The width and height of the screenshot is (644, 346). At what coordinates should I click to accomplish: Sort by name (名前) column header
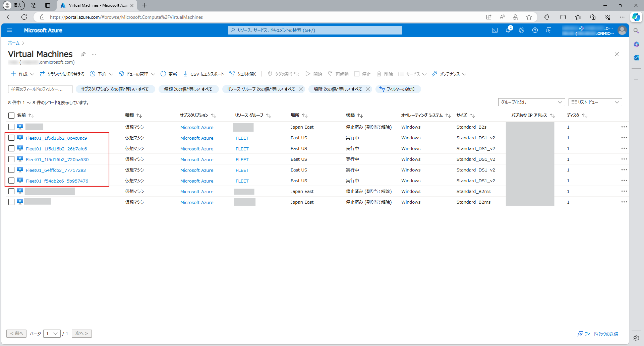coord(21,115)
